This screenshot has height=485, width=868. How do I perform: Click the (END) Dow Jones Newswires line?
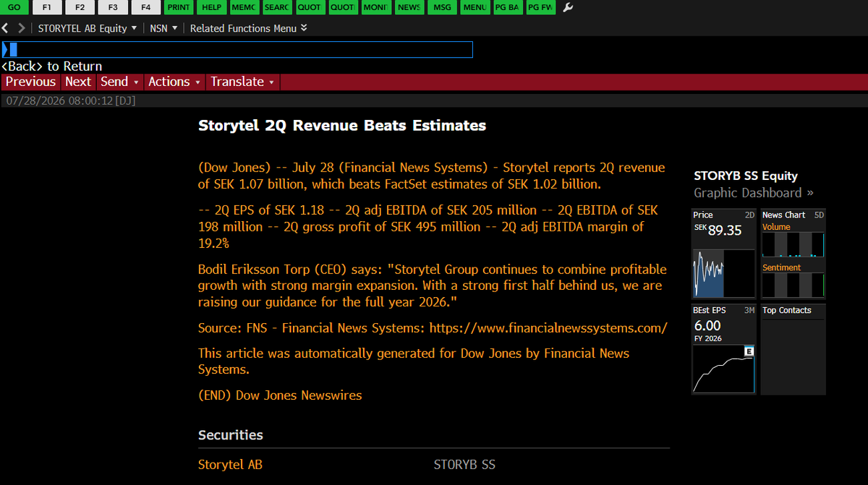(280, 395)
